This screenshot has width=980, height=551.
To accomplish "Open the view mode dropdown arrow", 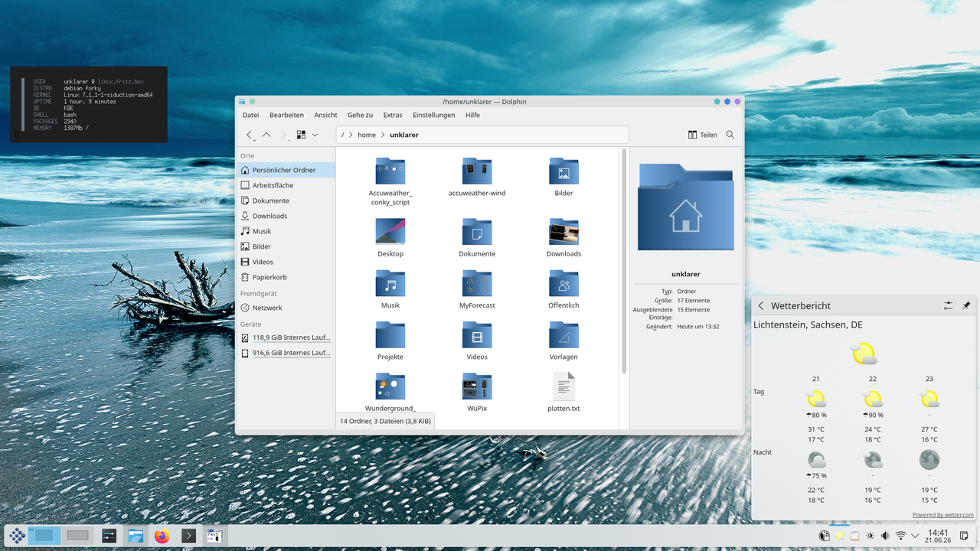I will pyautogui.click(x=315, y=135).
